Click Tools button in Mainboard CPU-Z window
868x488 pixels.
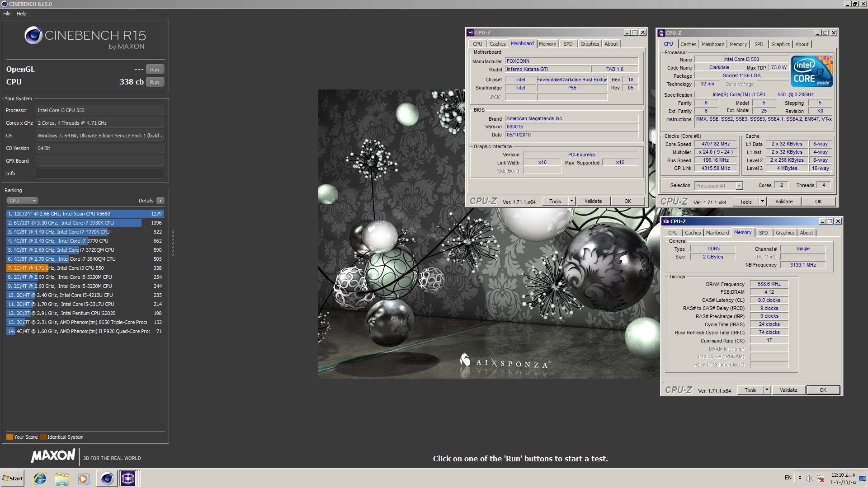click(x=555, y=202)
